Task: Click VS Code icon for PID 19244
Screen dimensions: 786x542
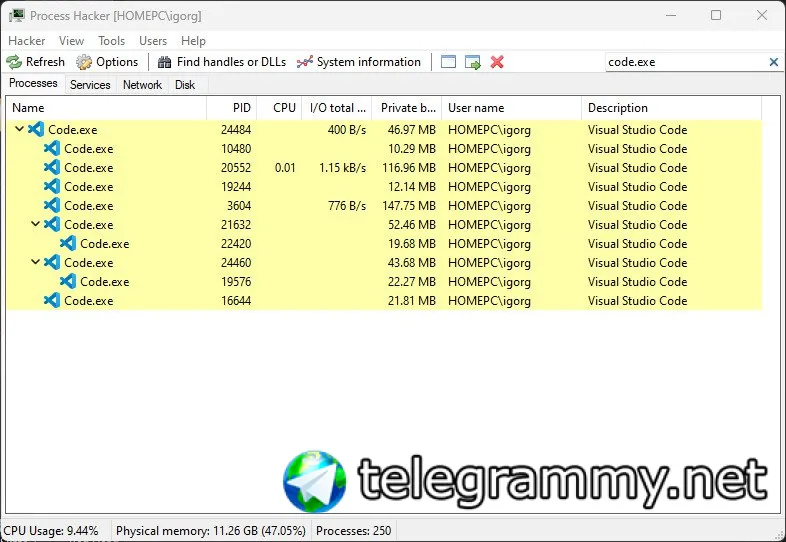Action: [52, 187]
